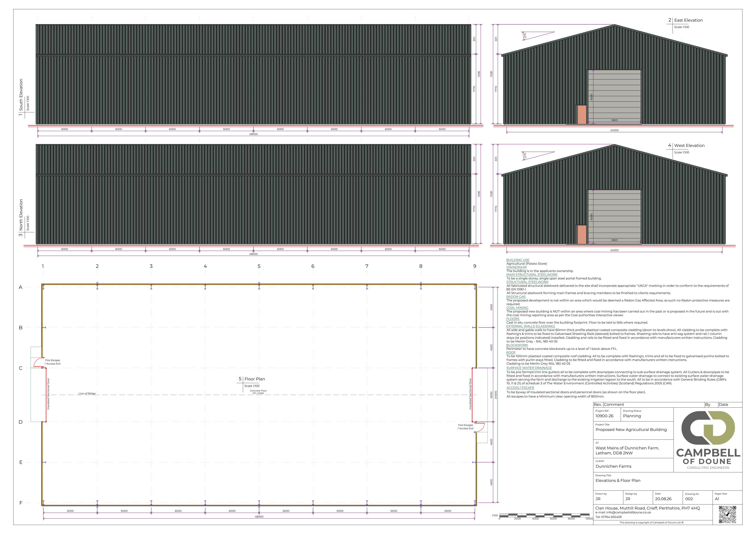Click grid line '9' label above floor plan

(475, 266)
